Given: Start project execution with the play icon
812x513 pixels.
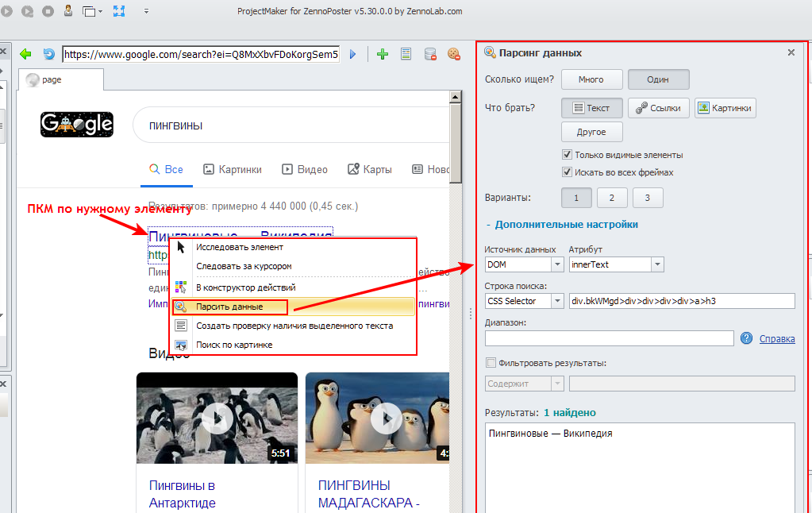Looking at the screenshot, I should 6,11.
